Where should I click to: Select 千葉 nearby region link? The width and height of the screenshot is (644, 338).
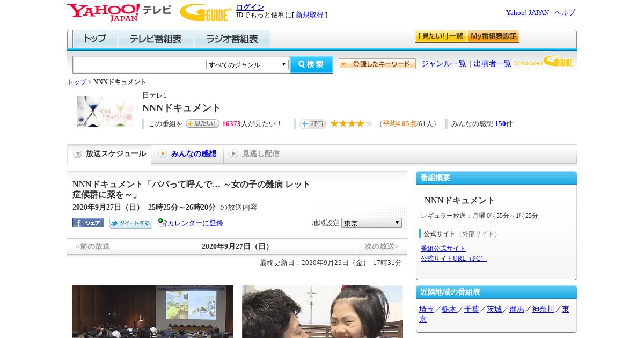472,310
